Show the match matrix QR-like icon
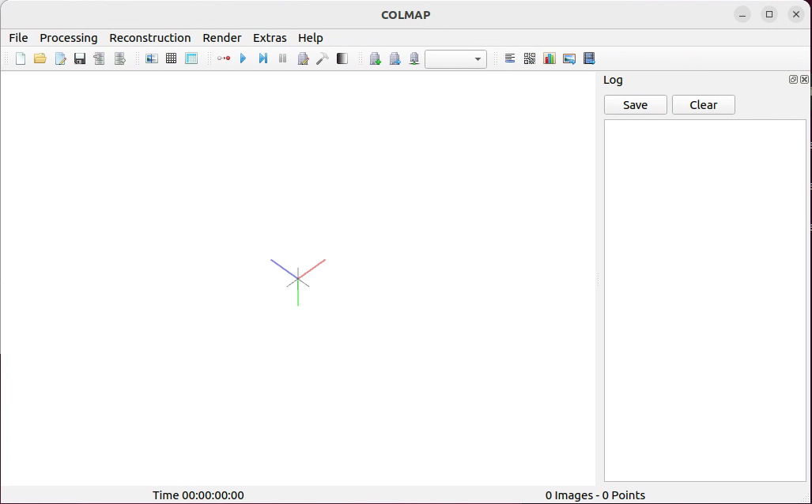The height and width of the screenshot is (504, 812). coord(530,58)
